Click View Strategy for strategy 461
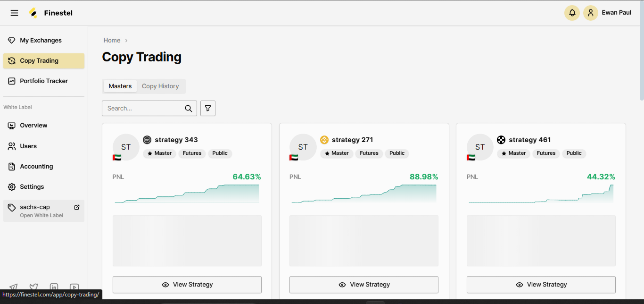644x304 pixels. (541, 285)
